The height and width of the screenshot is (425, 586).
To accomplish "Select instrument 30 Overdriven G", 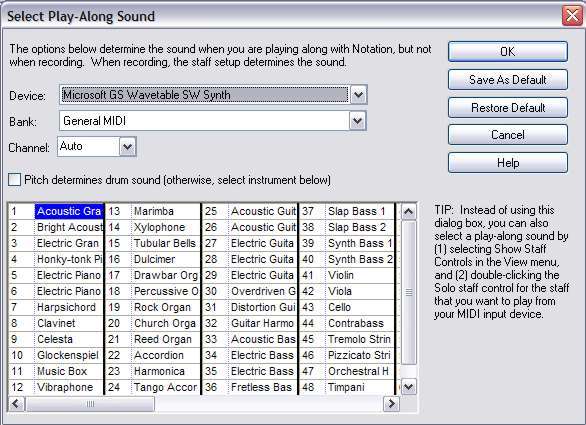I will point(263,291).
